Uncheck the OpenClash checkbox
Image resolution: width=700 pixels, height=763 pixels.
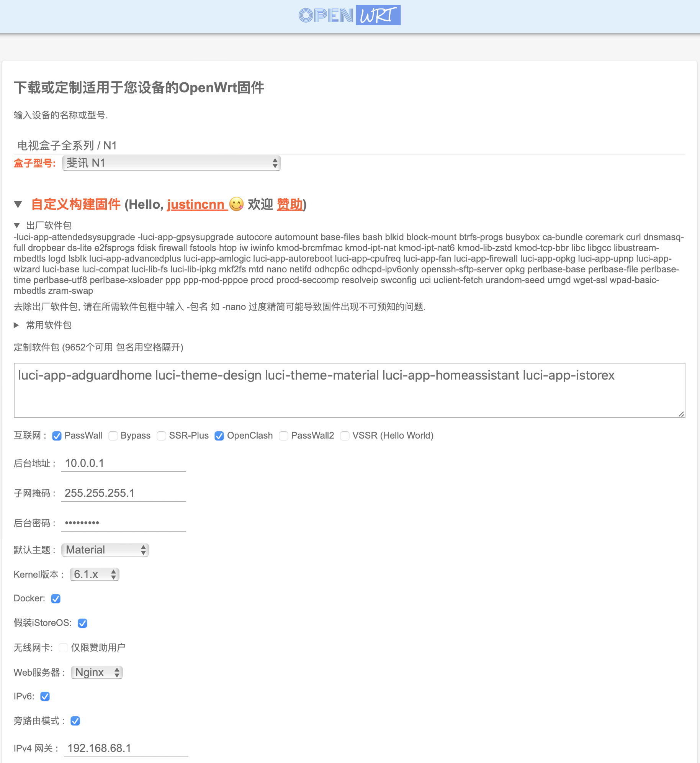tap(219, 436)
